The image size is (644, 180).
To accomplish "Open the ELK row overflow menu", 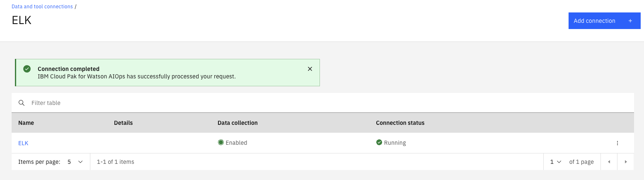I will click(617, 143).
